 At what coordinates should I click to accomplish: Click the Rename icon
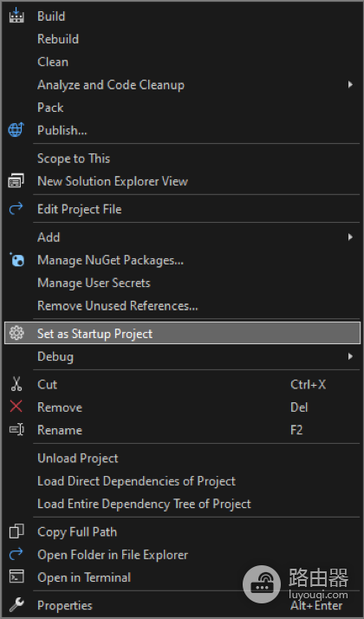click(16, 429)
